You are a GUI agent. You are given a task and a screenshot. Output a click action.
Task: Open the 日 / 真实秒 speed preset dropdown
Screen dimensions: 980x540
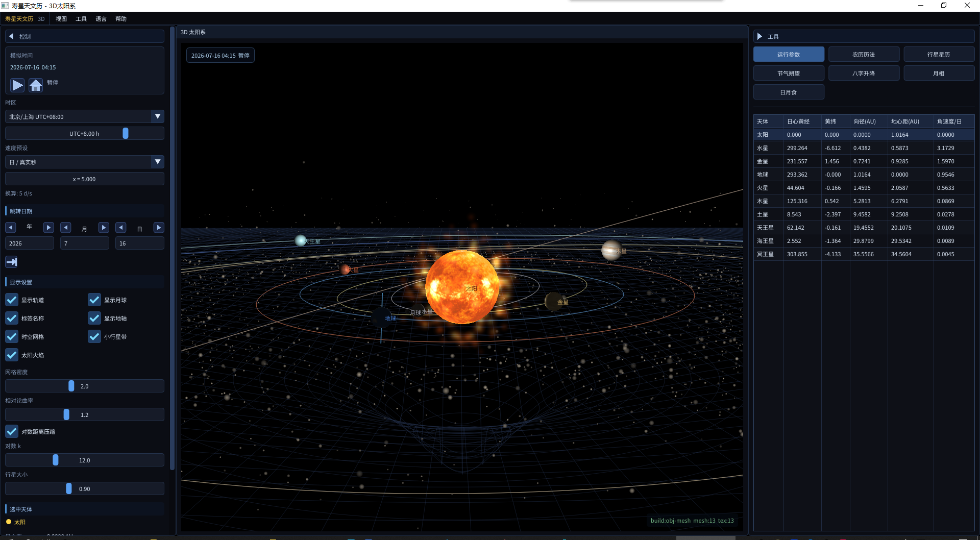coord(85,162)
